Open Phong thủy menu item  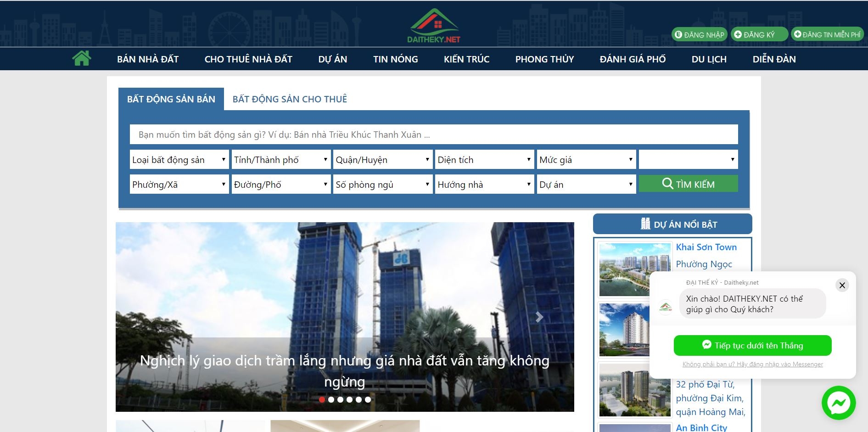pyautogui.click(x=545, y=59)
